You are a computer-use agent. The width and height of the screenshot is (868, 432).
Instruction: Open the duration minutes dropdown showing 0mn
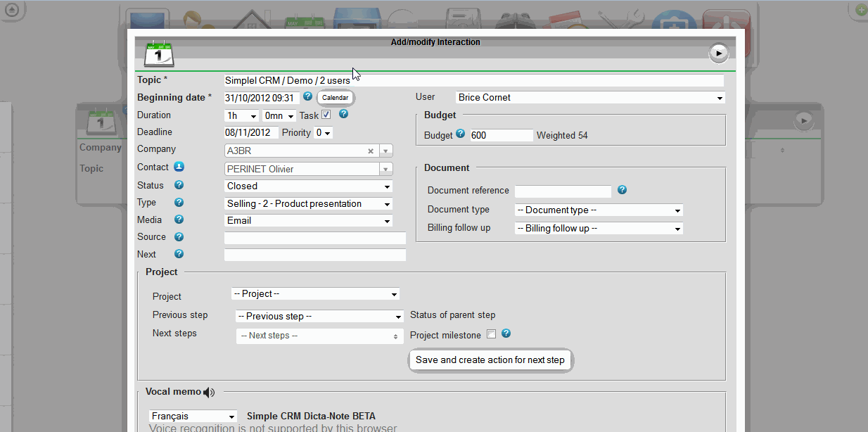[279, 115]
